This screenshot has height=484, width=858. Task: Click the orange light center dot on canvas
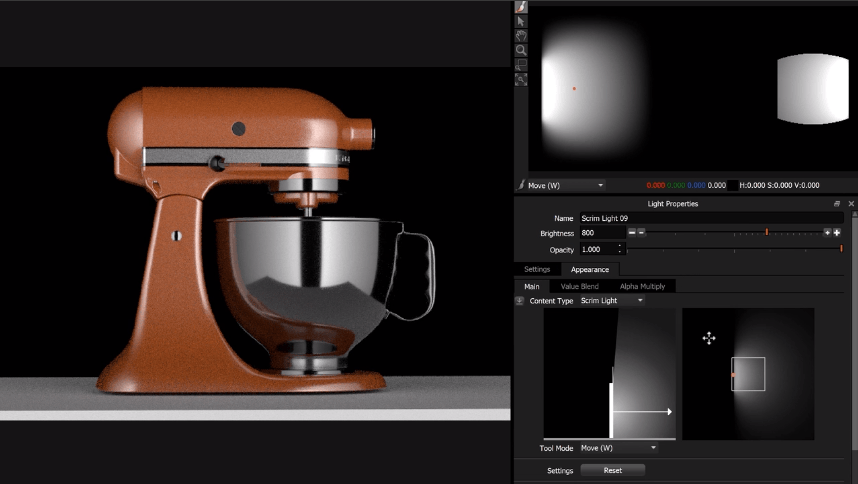coord(574,89)
